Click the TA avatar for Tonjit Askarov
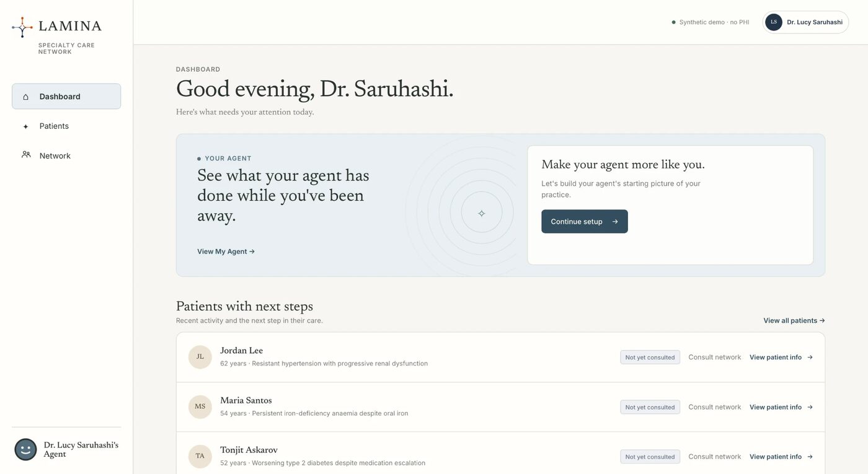 pos(200,457)
